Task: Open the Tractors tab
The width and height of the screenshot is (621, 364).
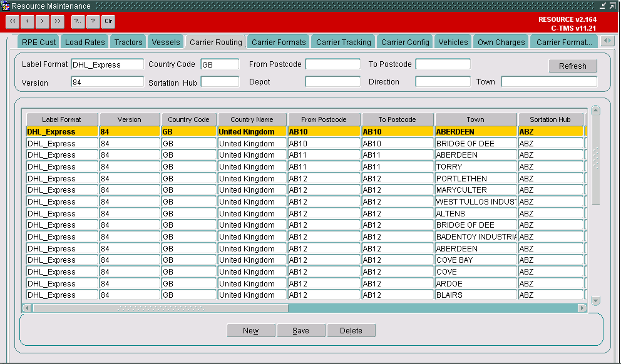Action: (128, 43)
